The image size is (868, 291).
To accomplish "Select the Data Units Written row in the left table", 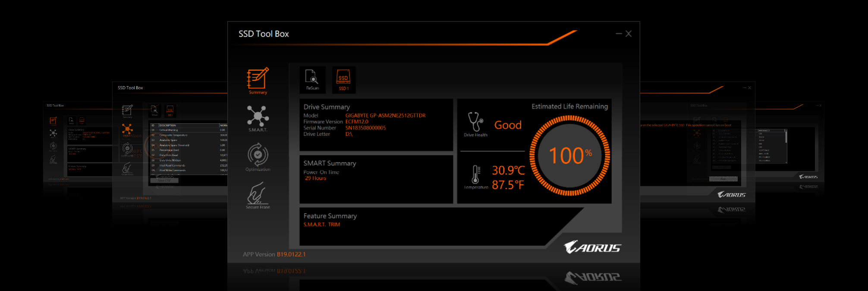I will [x=189, y=160].
